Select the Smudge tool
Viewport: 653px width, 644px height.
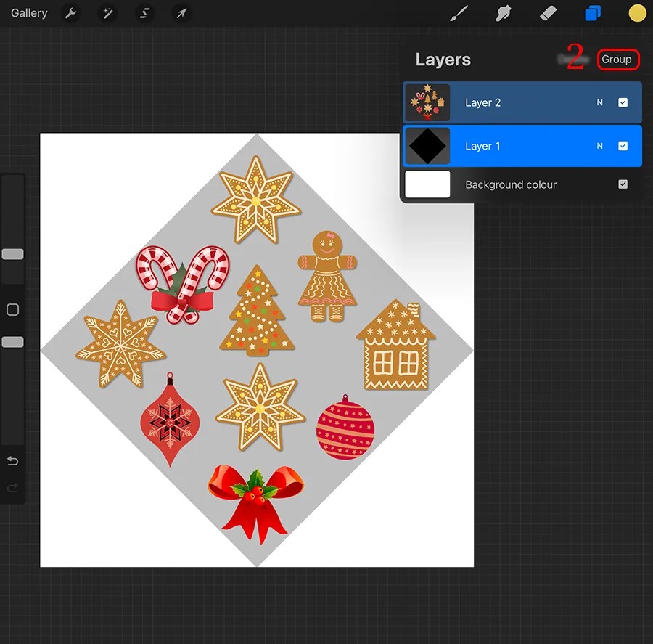click(504, 13)
